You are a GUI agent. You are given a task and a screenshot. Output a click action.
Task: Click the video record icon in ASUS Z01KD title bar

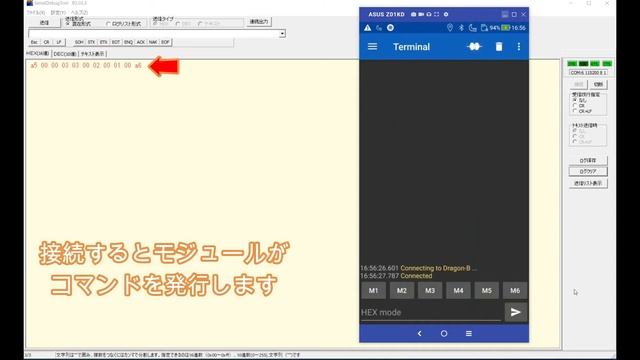[x=421, y=14]
